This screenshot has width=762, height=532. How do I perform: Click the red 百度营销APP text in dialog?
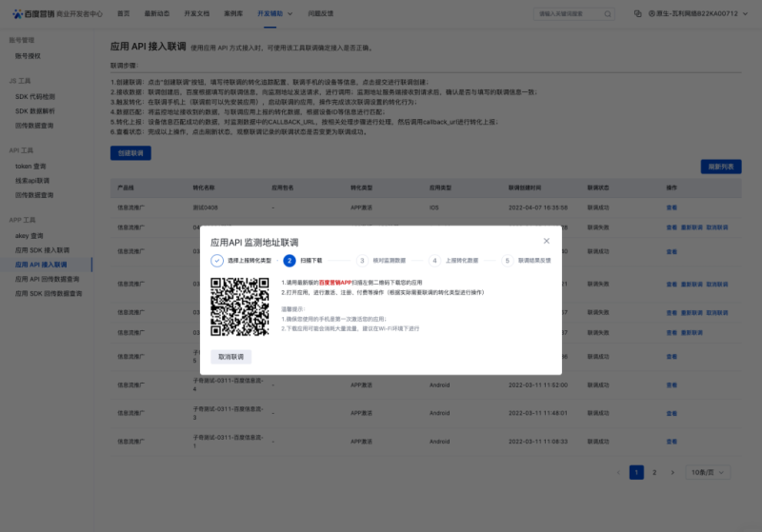335,282
